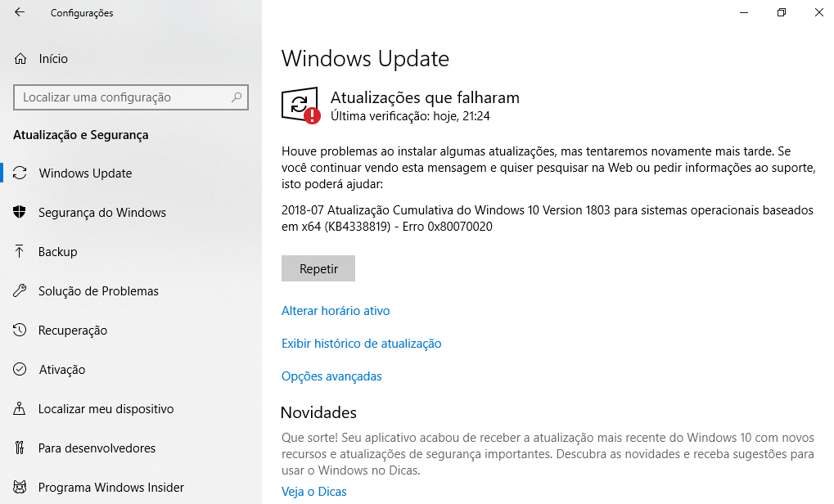The width and height of the screenshot is (834, 504).
Task: Select the Windows Update sync arrows icon
Action: [20, 173]
